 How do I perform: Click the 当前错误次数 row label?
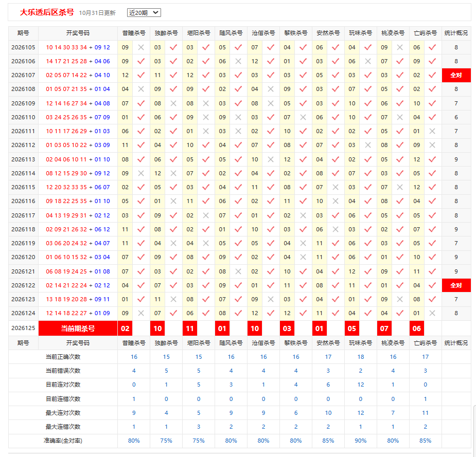click(63, 371)
